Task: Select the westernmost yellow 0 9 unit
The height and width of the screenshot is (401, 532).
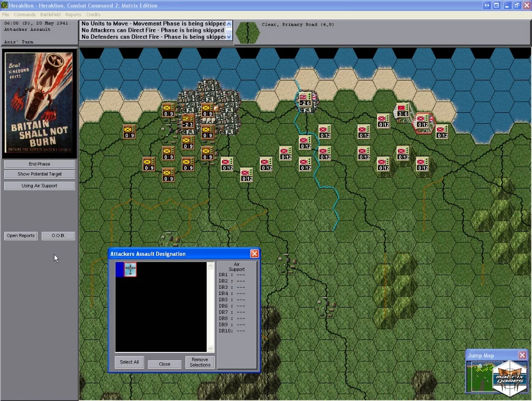Action: tap(129, 132)
